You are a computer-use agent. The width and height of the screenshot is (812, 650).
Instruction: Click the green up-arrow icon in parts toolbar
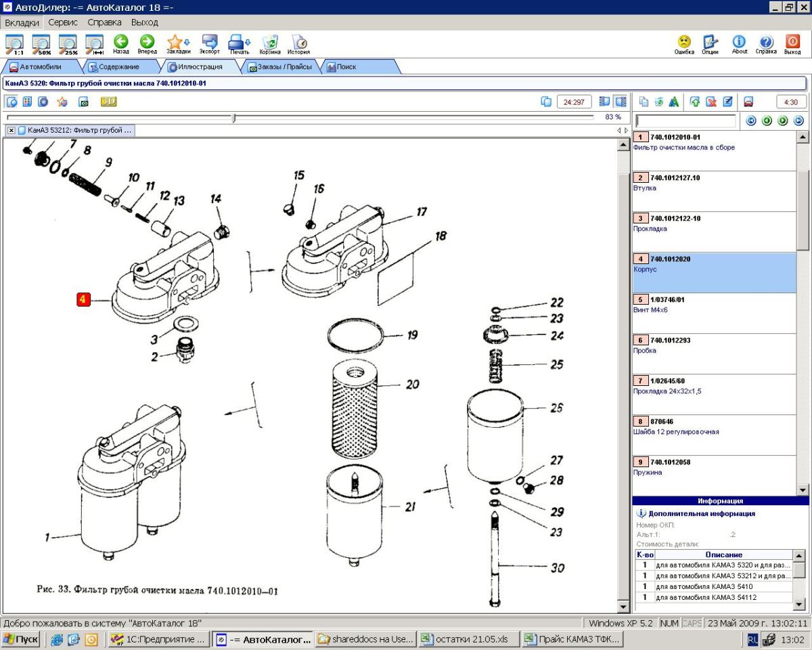point(695,102)
